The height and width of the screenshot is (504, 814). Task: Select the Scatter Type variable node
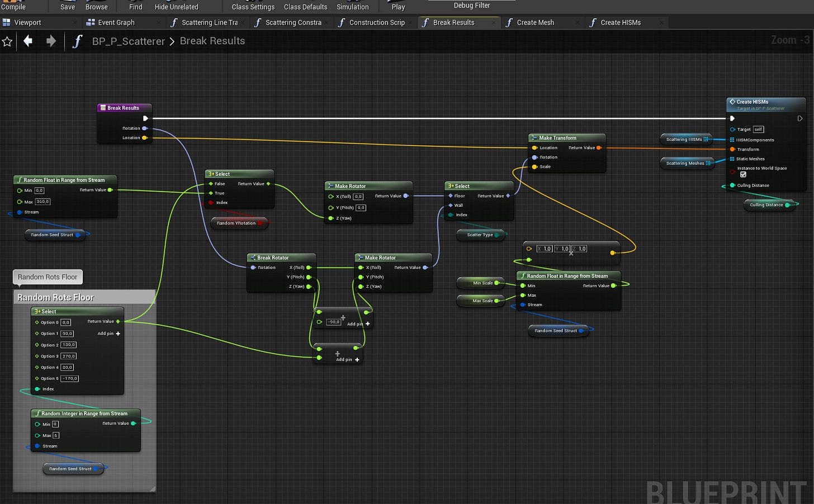pyautogui.click(x=481, y=235)
